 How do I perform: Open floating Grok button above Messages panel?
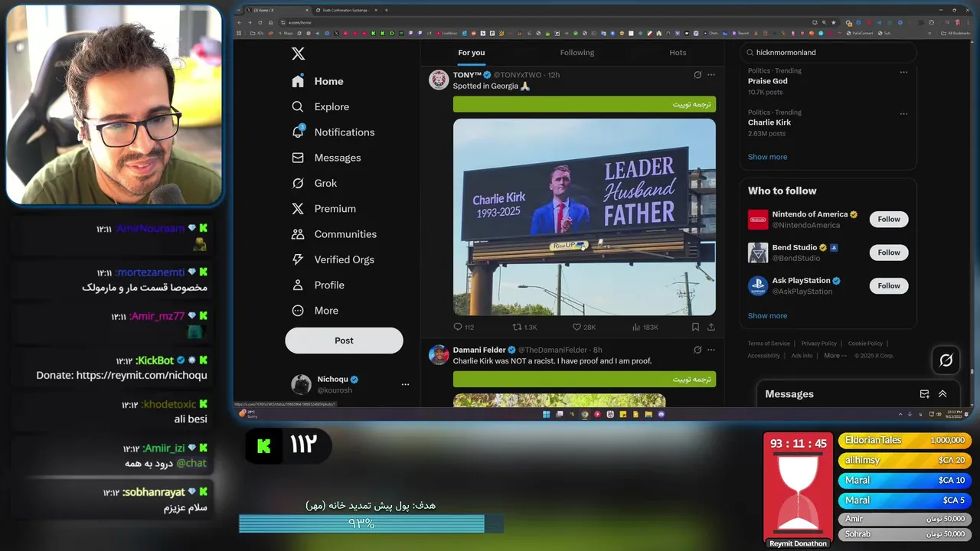(946, 360)
